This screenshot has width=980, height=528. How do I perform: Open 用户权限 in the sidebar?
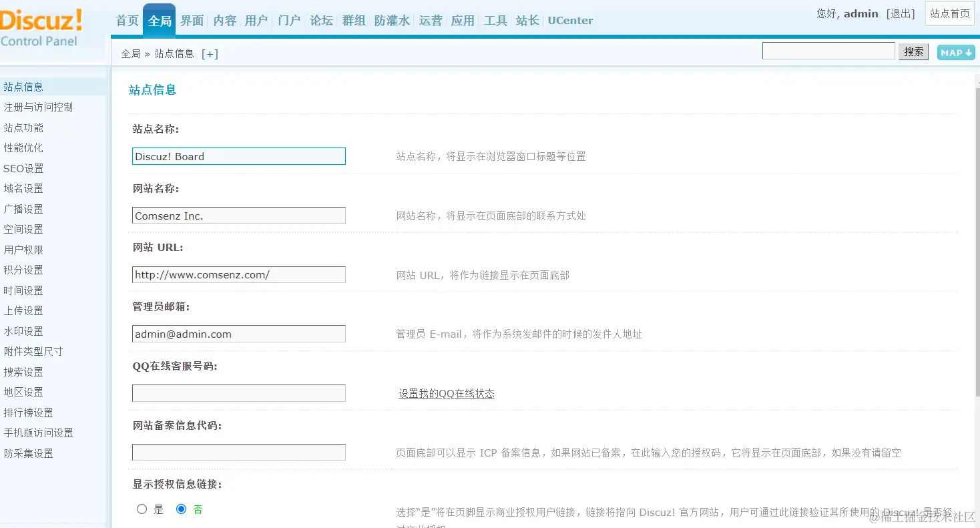coord(23,250)
